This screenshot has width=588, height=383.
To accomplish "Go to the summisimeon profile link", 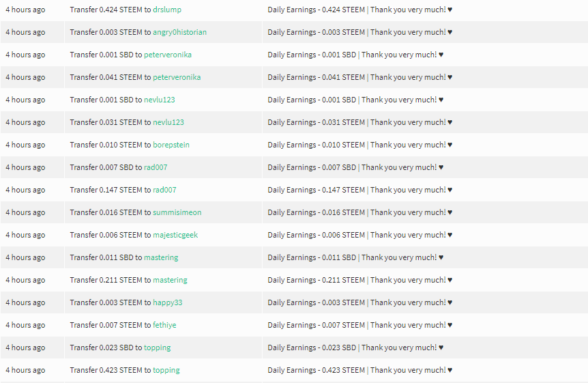I will pyautogui.click(x=177, y=212).
